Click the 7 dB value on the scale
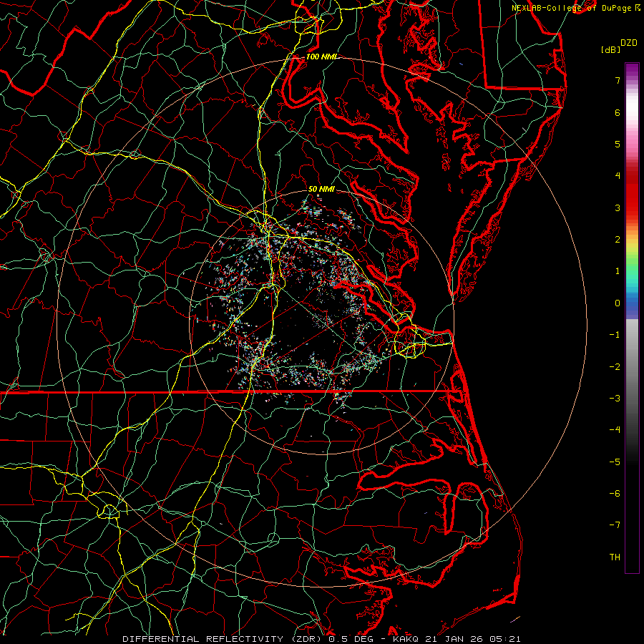Viewport: 644px width, 644px height. click(617, 81)
